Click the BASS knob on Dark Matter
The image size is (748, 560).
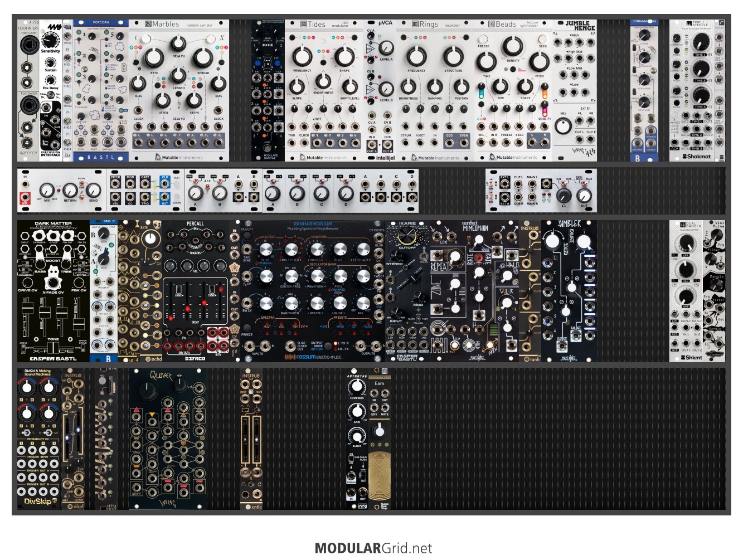[40, 265]
